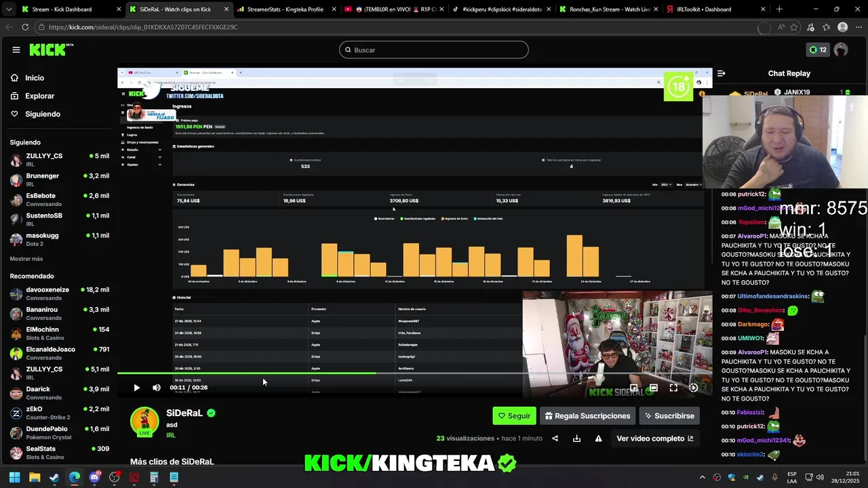Open File Explorer from taskbar
Viewport: 868px width, 488px height.
click(x=35, y=477)
